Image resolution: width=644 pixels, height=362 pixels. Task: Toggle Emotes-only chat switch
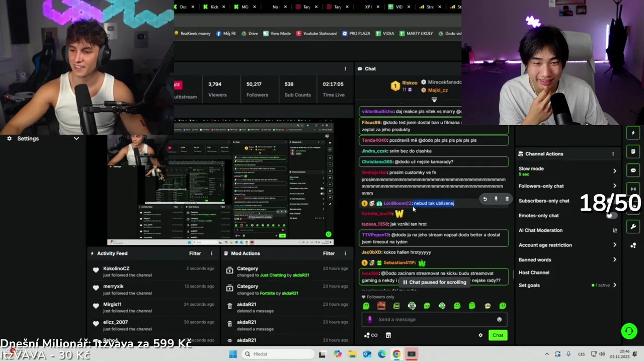pos(611,215)
